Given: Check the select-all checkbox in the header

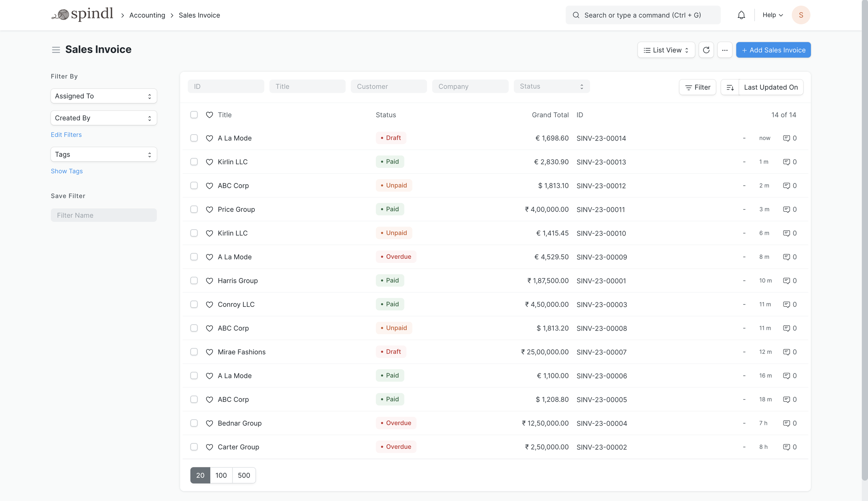Looking at the screenshot, I should pyautogui.click(x=194, y=114).
